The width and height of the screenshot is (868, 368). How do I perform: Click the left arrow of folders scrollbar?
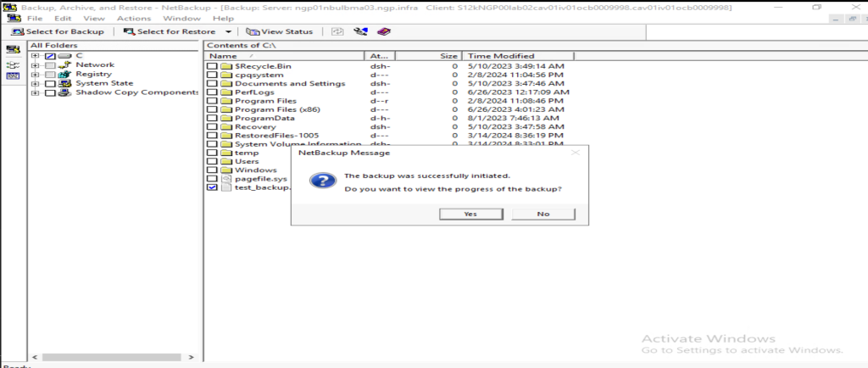click(x=34, y=358)
